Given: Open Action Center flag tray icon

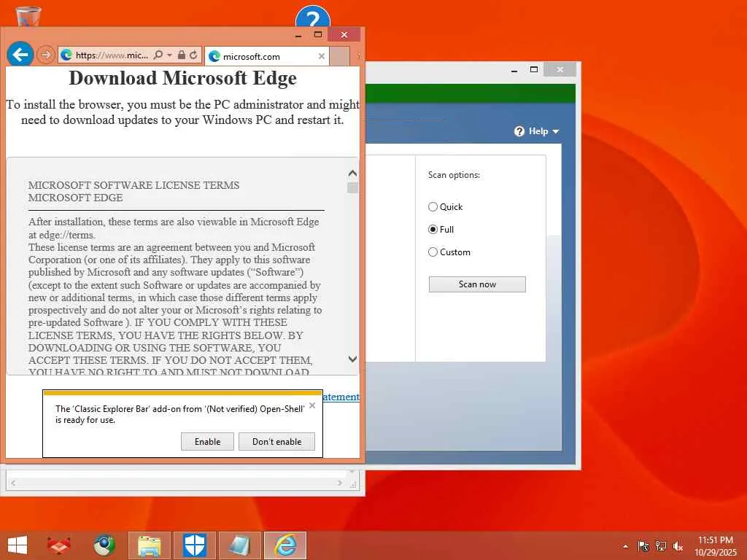Looking at the screenshot, I should pyautogui.click(x=643, y=546).
